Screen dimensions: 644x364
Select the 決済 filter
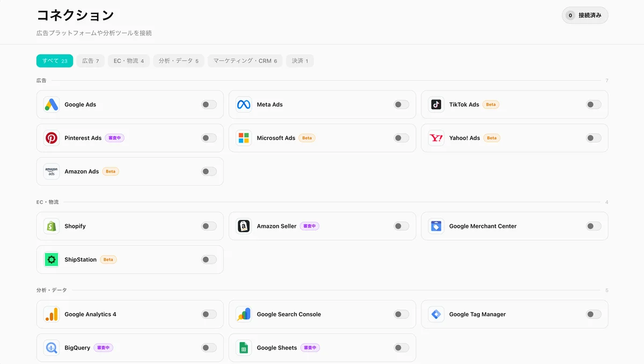tap(299, 61)
